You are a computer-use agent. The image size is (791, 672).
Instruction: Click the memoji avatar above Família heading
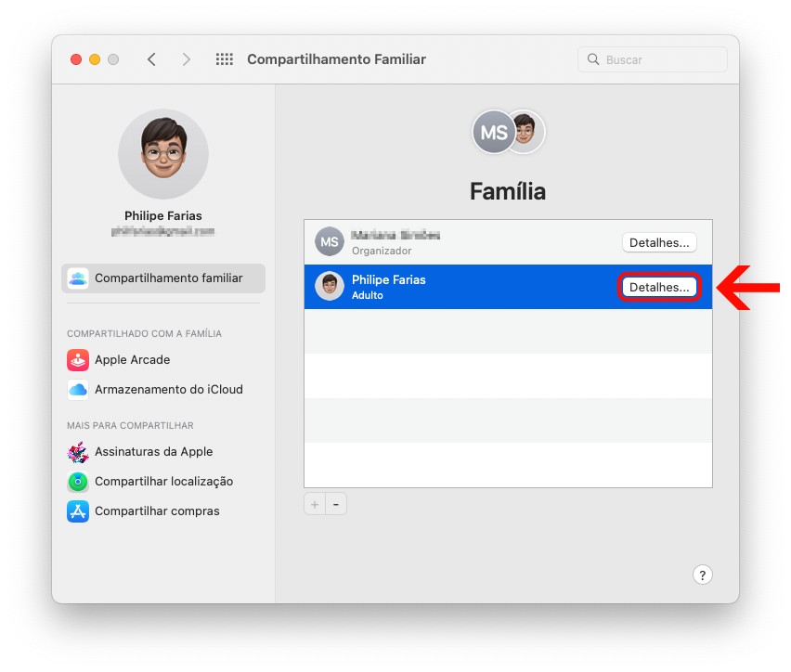tap(527, 131)
